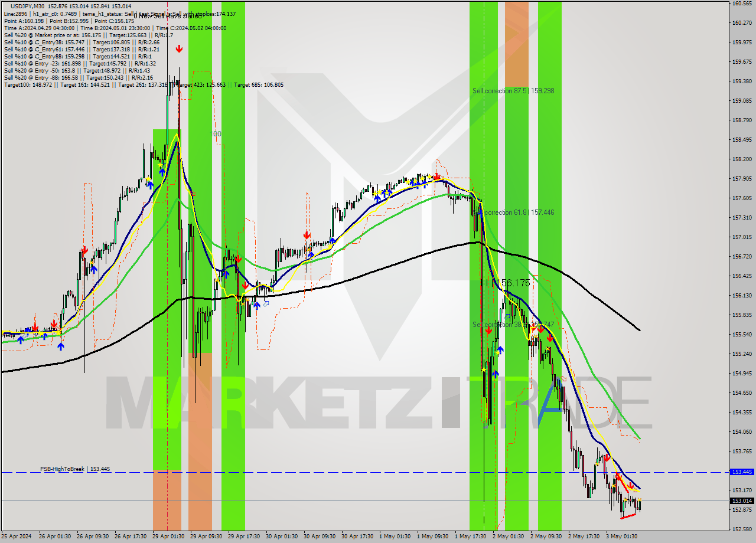Click the '25 Apr 2024' time axis label
Image resolution: width=756 pixels, height=543 pixels.
point(17,537)
